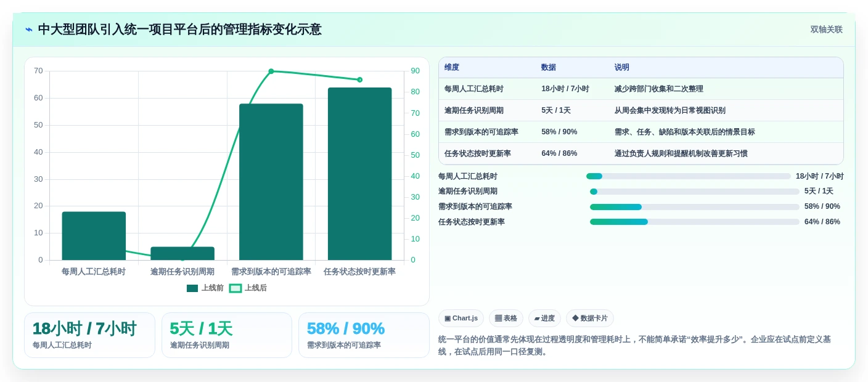Viewport: 868px width, 382px height.
Task: Click the 需求到版本的可追踪率 progress bar
Action: (x=695, y=207)
